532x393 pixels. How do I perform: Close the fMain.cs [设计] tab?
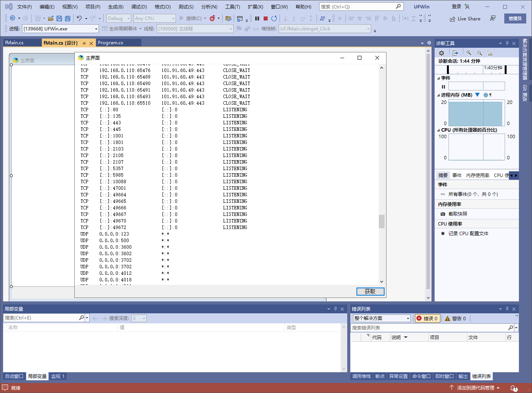pyautogui.click(x=91, y=43)
